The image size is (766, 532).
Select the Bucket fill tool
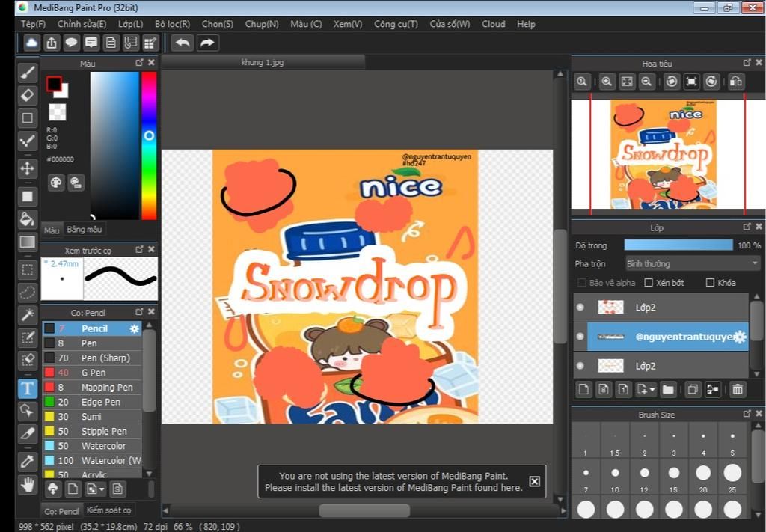click(28, 218)
